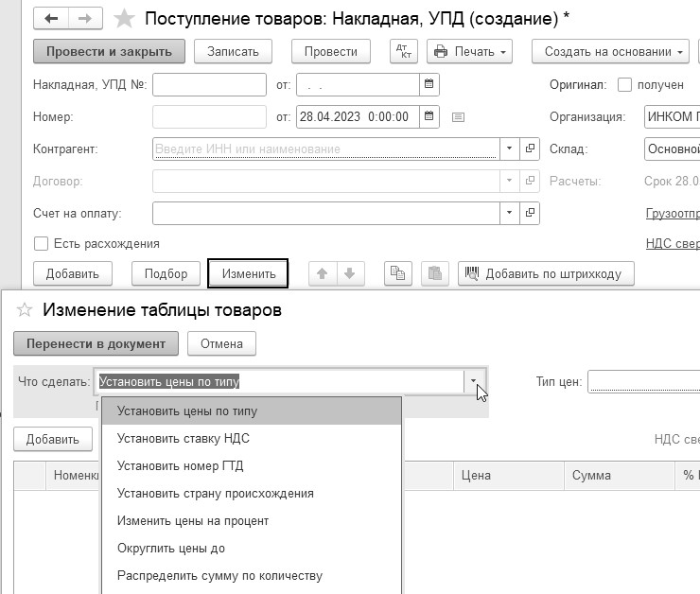Click the Склад field Основной
This screenshot has width=700, height=594.
(x=672, y=148)
